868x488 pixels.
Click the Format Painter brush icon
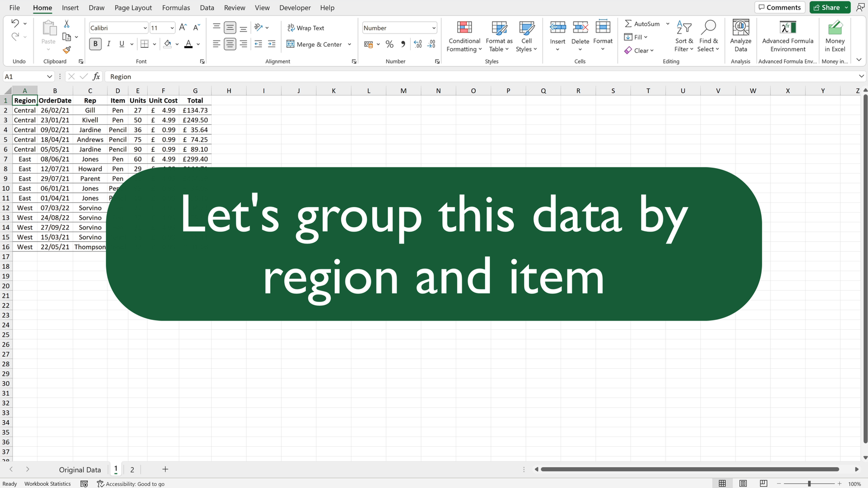click(x=67, y=50)
